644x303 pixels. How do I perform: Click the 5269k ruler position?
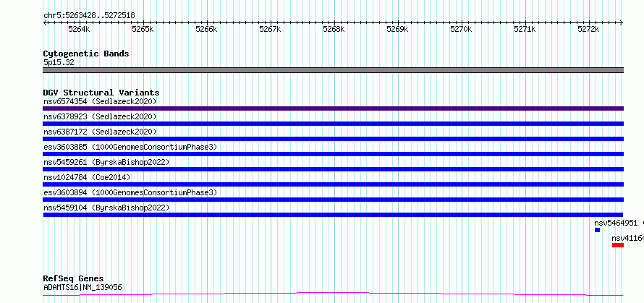pos(397,30)
